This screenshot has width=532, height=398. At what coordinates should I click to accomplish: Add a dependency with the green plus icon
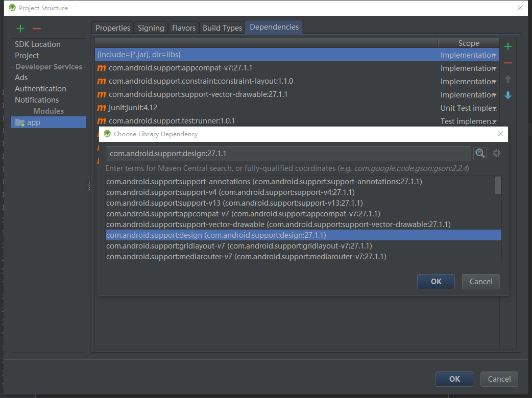(507, 46)
